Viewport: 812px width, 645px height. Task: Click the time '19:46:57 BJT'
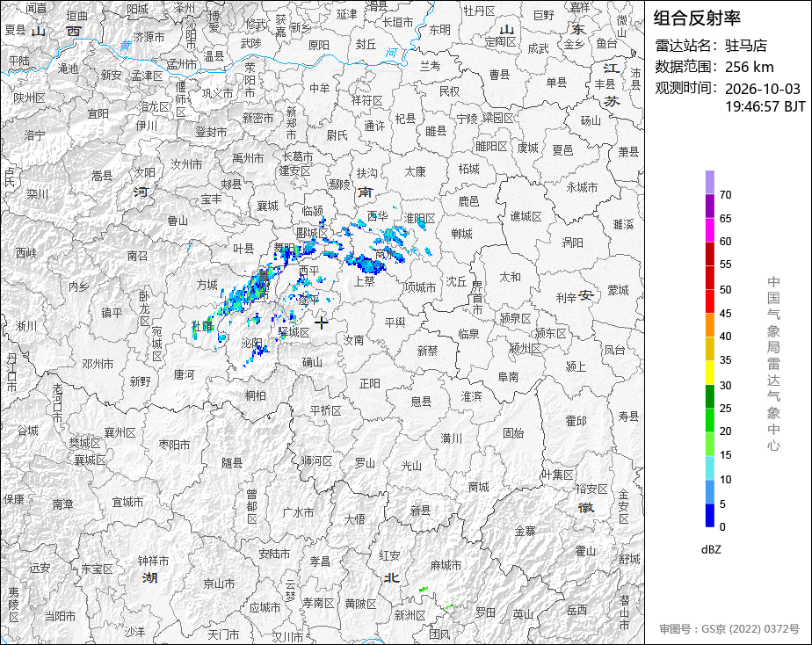point(765,106)
